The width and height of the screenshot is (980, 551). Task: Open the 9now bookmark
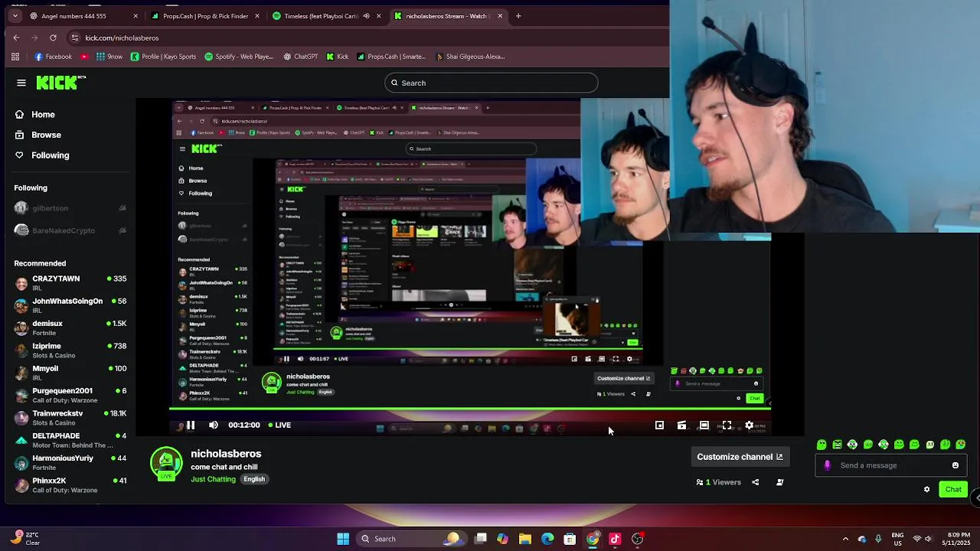click(x=109, y=57)
